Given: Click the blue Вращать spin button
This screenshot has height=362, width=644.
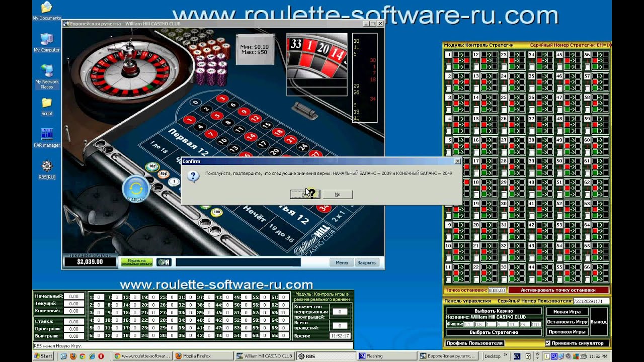Looking at the screenshot, I should pos(136,189).
